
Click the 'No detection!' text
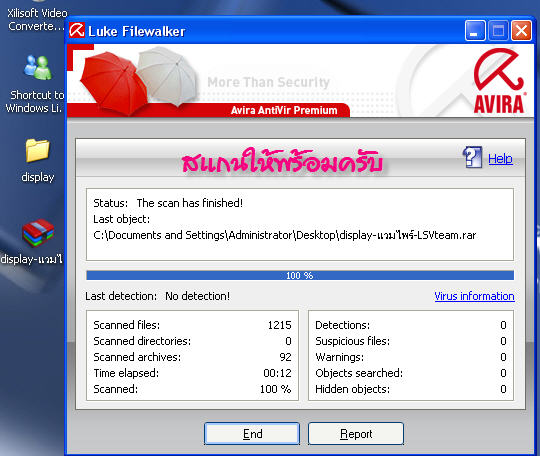click(197, 296)
